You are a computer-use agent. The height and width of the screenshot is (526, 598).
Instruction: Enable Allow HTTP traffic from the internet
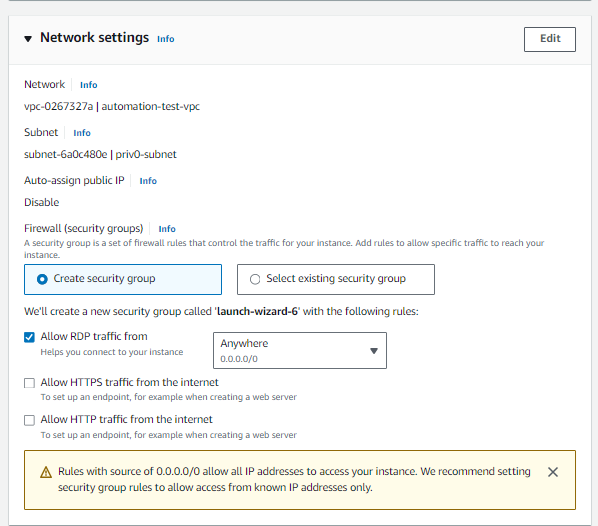point(29,420)
